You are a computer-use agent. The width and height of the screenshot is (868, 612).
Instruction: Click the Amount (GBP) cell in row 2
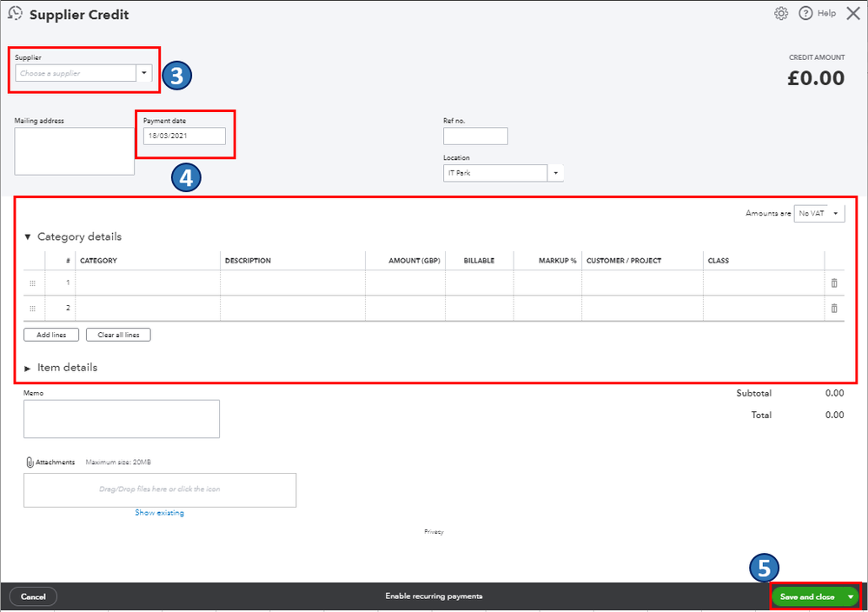click(405, 308)
